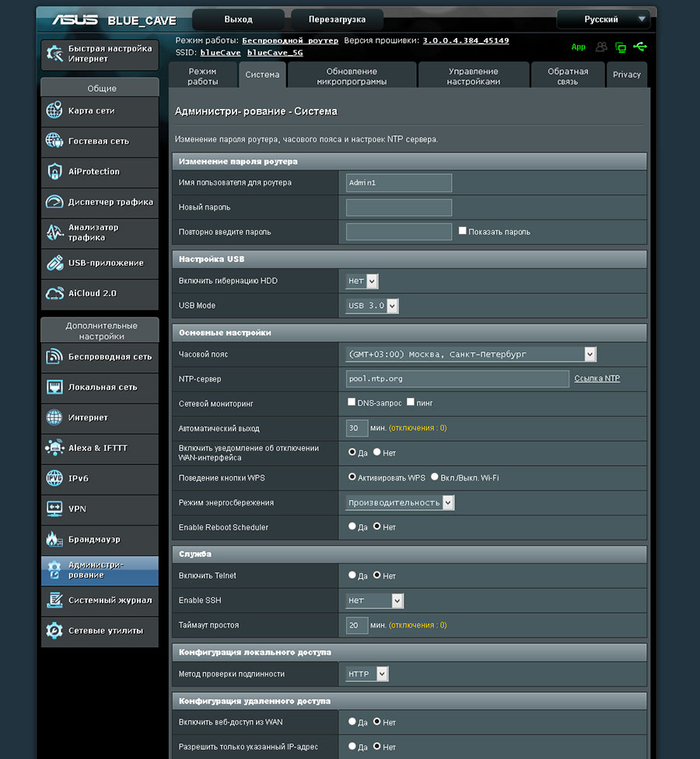Viewport: 700px width, 759px height.
Task: Click the Firewall flame icon
Action: click(x=54, y=539)
